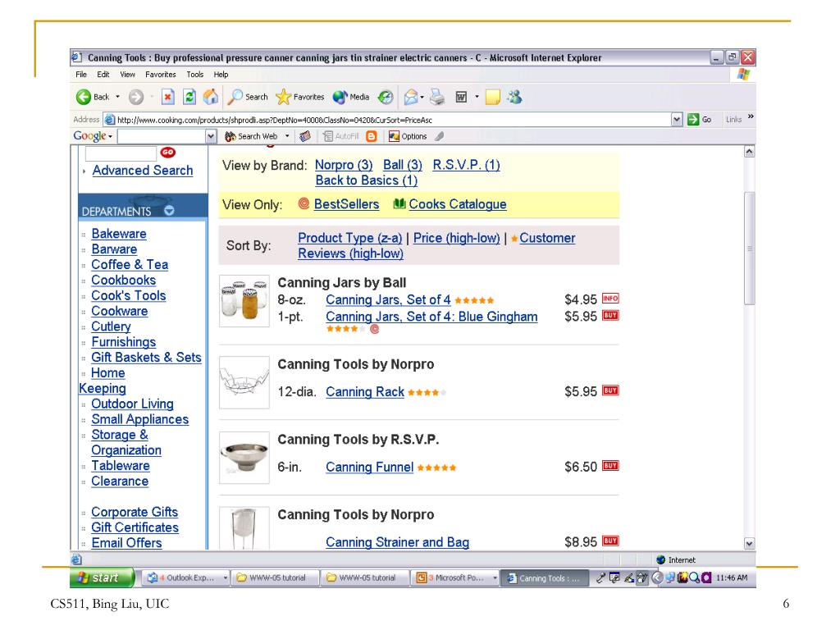Filter by brand Norpro (3)
Image resolution: width=840 pixels, height=630 pixels.
tap(344, 165)
